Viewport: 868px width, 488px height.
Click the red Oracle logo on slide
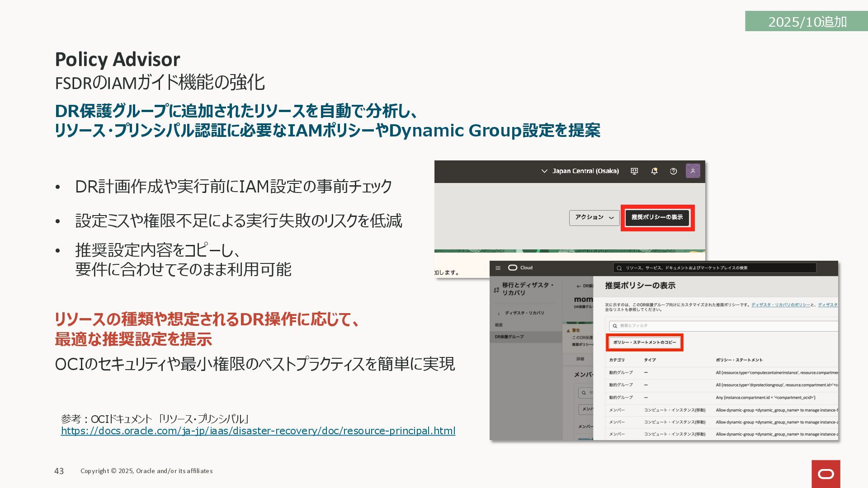click(826, 474)
